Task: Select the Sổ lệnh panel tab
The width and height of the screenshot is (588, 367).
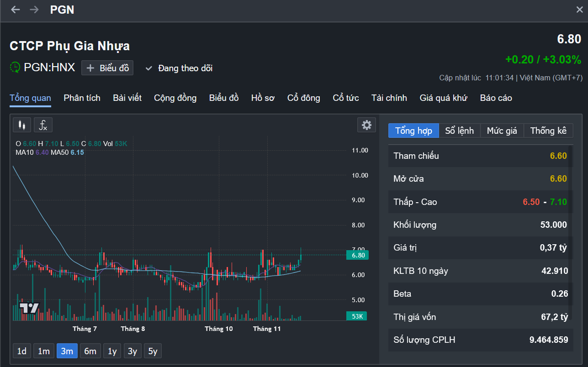Action: 460,131
